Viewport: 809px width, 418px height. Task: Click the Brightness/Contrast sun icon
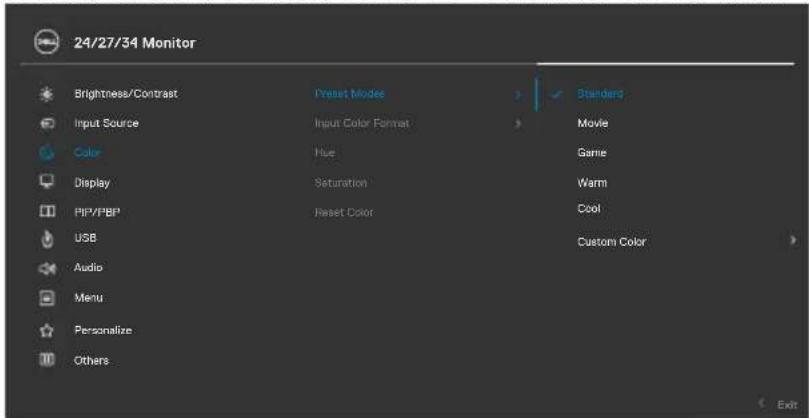click(x=47, y=94)
